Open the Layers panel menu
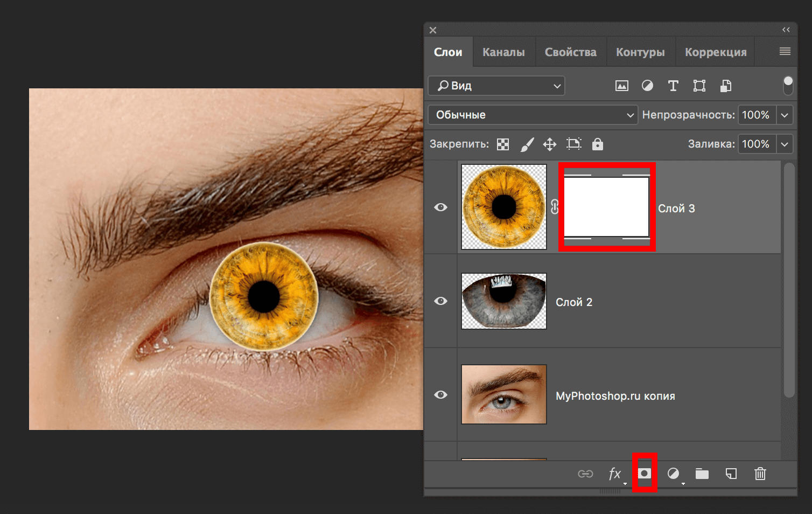 pyautogui.click(x=784, y=51)
